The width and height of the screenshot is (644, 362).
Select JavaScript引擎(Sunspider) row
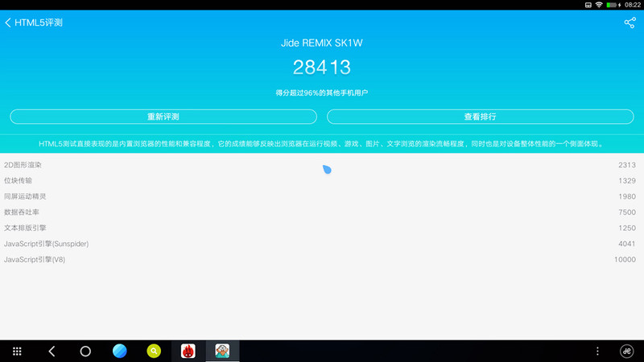[x=322, y=244]
